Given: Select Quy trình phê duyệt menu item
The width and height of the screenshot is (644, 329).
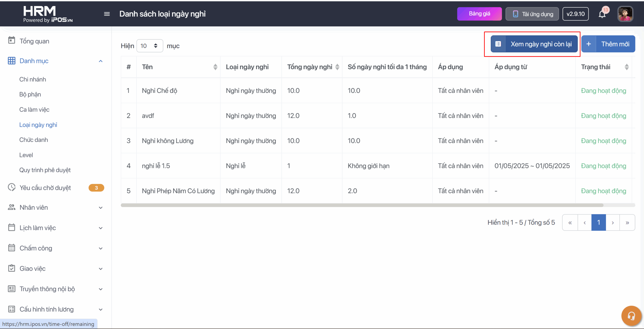Looking at the screenshot, I should [45, 170].
